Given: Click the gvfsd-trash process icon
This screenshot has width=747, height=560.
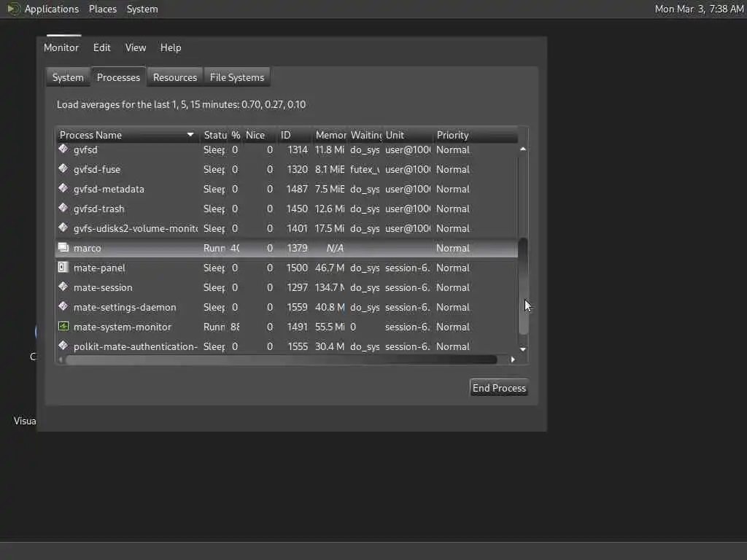Looking at the screenshot, I should coord(63,208).
